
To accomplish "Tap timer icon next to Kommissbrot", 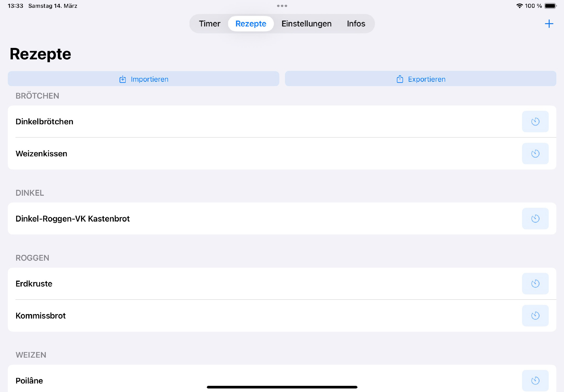I will [535, 315].
